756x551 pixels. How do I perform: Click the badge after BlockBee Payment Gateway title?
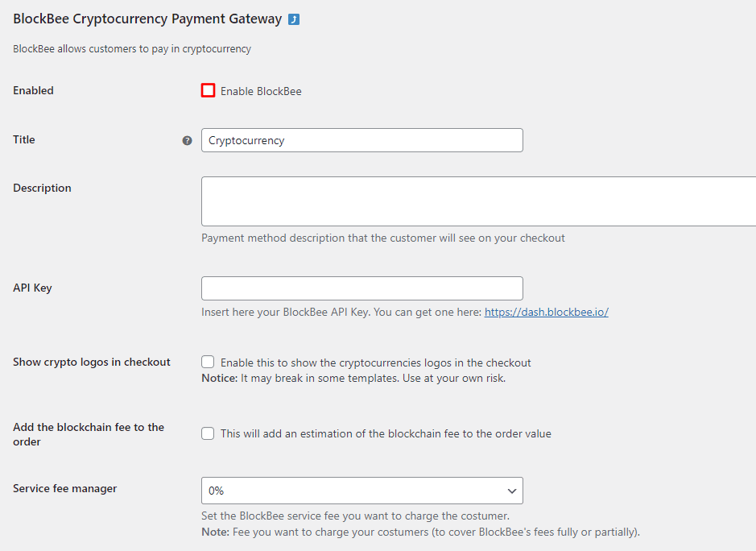pyautogui.click(x=294, y=18)
